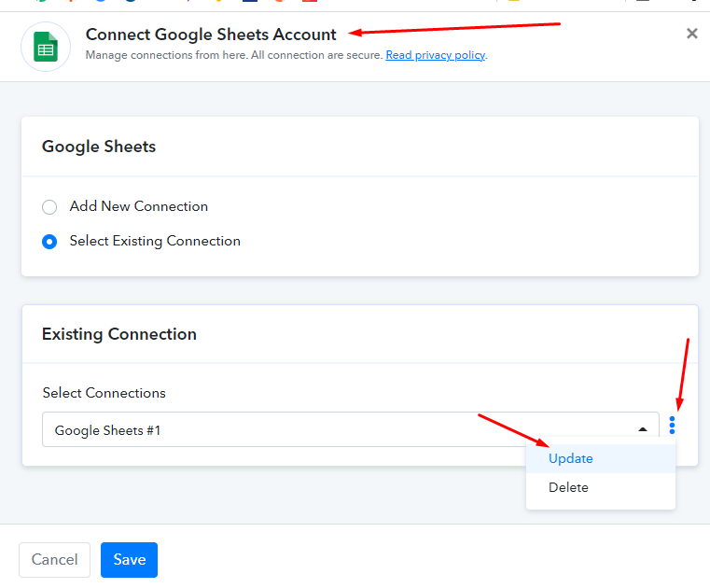Click the Add New Connection label text
This screenshot has height=588, width=710.
pos(139,206)
